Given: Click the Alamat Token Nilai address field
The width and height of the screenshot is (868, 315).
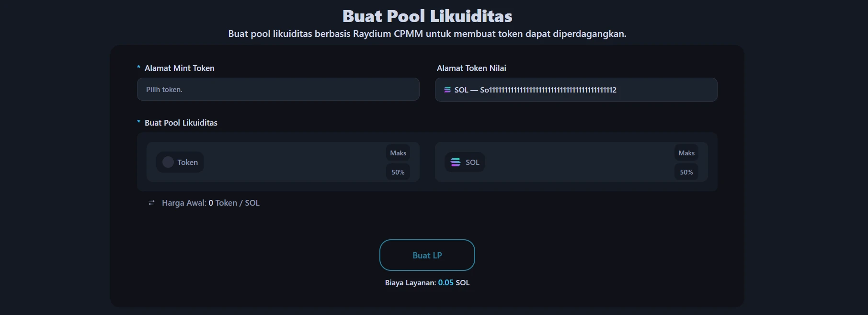Looking at the screenshot, I should pos(576,90).
